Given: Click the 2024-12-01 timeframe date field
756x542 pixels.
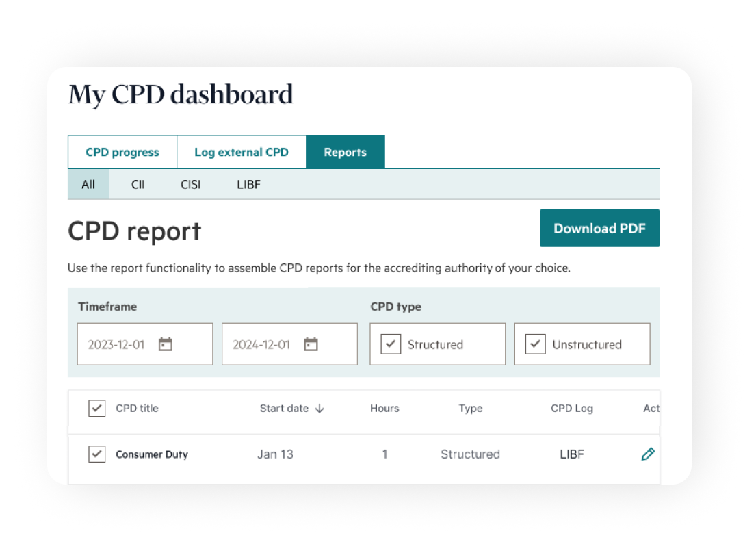Looking at the screenshot, I should 261,344.
